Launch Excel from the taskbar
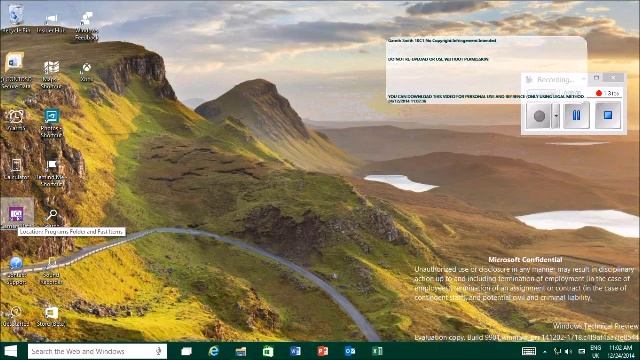Viewport: 640px width, 360px height. 377,351
